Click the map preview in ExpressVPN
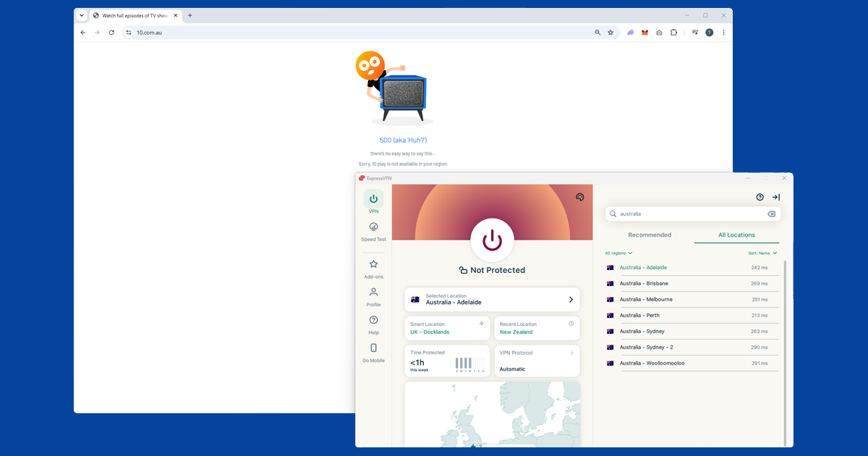 pos(492,414)
